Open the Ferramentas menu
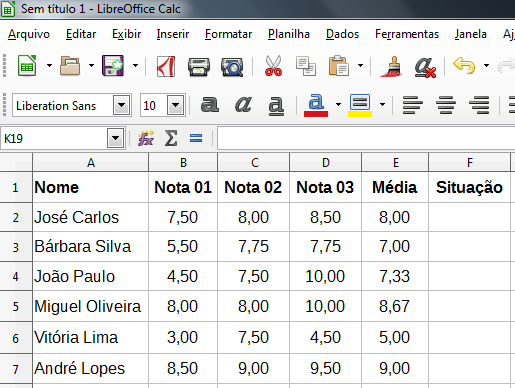This screenshot has height=388, width=515. point(407,34)
